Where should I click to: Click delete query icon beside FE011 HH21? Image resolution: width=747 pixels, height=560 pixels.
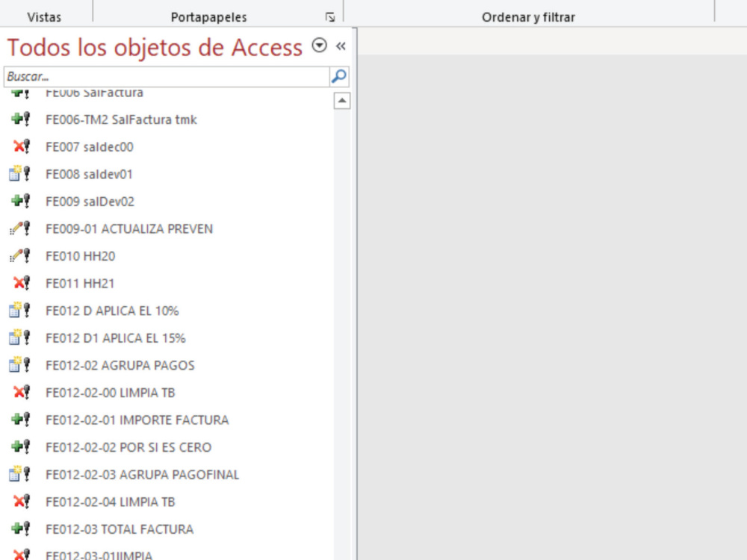[21, 283]
